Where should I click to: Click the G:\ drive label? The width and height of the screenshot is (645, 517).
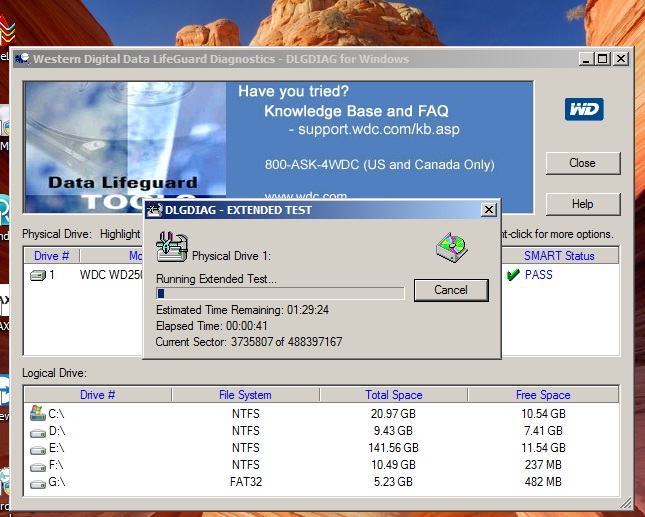[57, 482]
